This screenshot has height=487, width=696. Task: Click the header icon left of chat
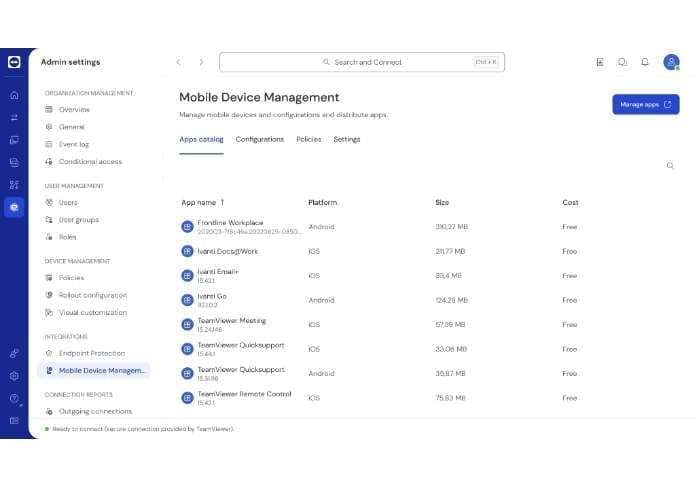[x=600, y=62]
